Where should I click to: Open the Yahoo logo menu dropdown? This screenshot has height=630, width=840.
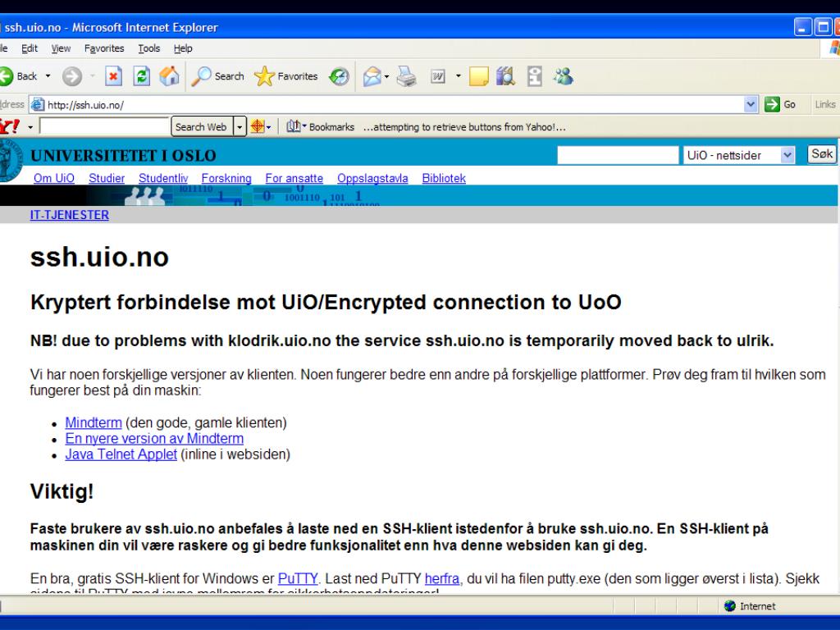(x=30, y=127)
